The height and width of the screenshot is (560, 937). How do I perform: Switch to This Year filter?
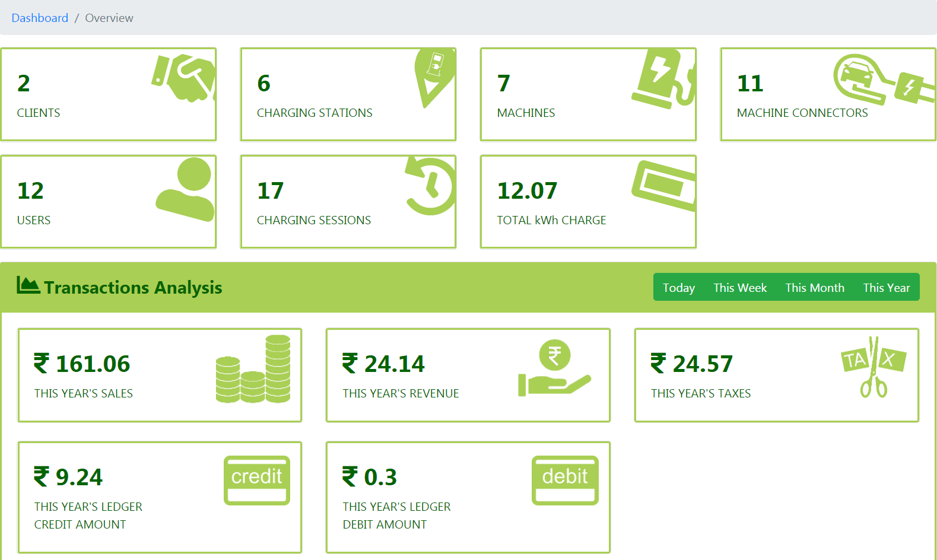click(x=887, y=288)
